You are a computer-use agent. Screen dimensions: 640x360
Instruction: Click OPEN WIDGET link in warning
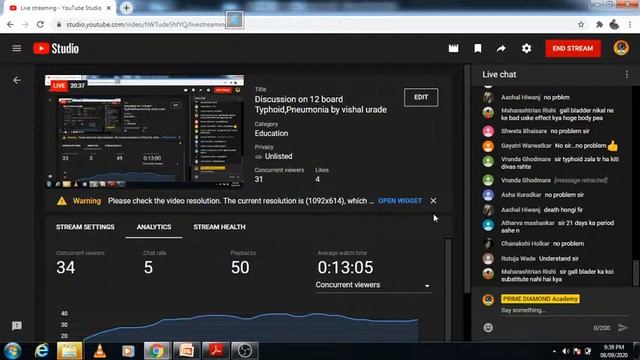click(x=400, y=201)
